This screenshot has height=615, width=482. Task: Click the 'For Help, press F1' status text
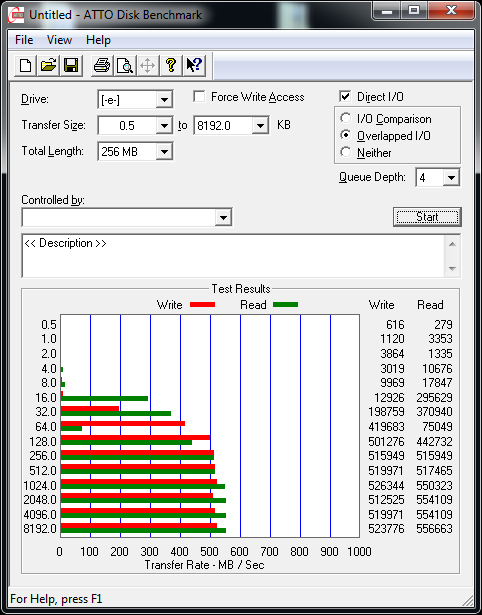tap(56, 599)
